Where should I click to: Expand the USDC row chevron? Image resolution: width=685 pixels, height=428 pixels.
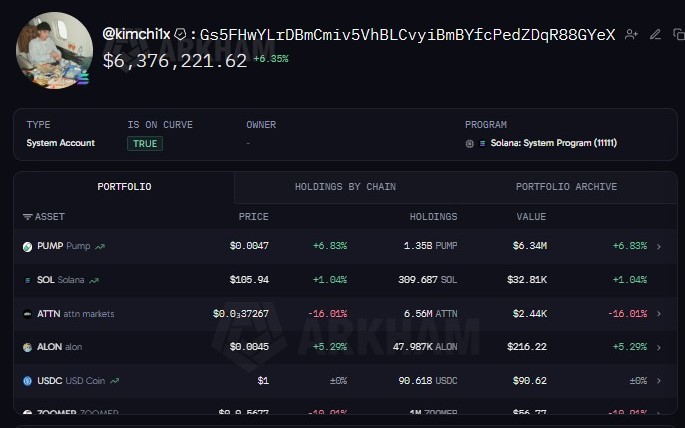[x=659, y=381]
